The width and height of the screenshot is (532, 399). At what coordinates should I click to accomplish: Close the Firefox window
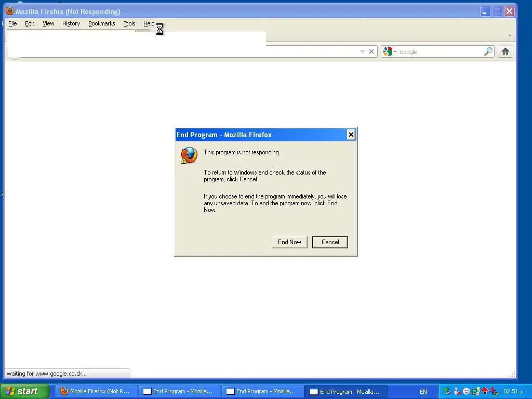click(509, 11)
